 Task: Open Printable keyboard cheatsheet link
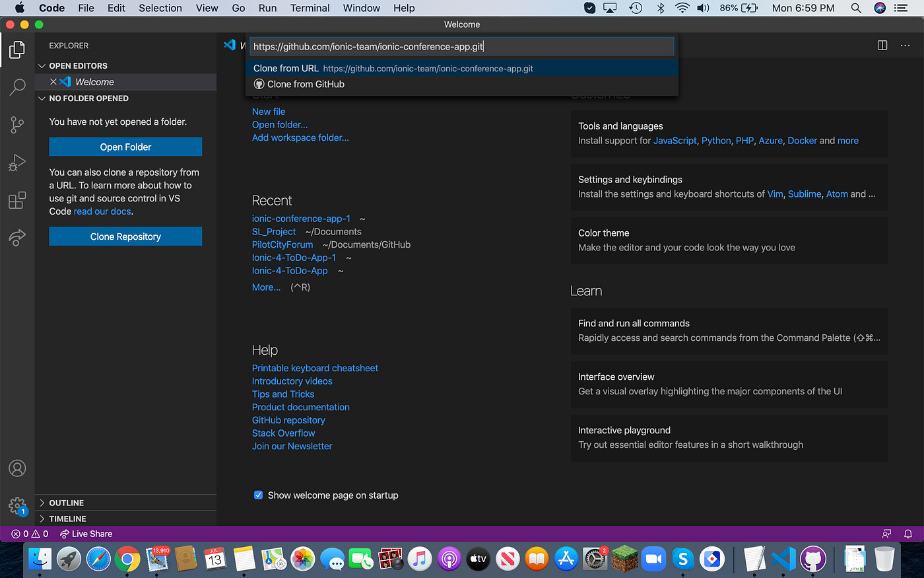click(x=315, y=368)
